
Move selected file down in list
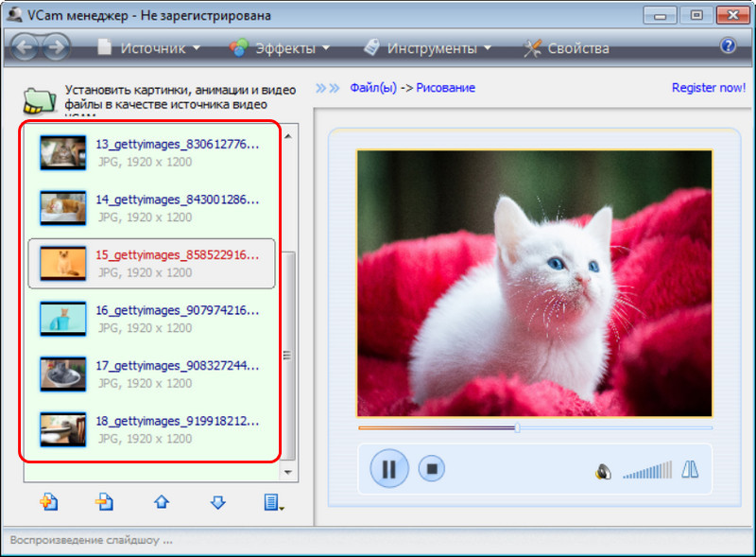coord(218,502)
